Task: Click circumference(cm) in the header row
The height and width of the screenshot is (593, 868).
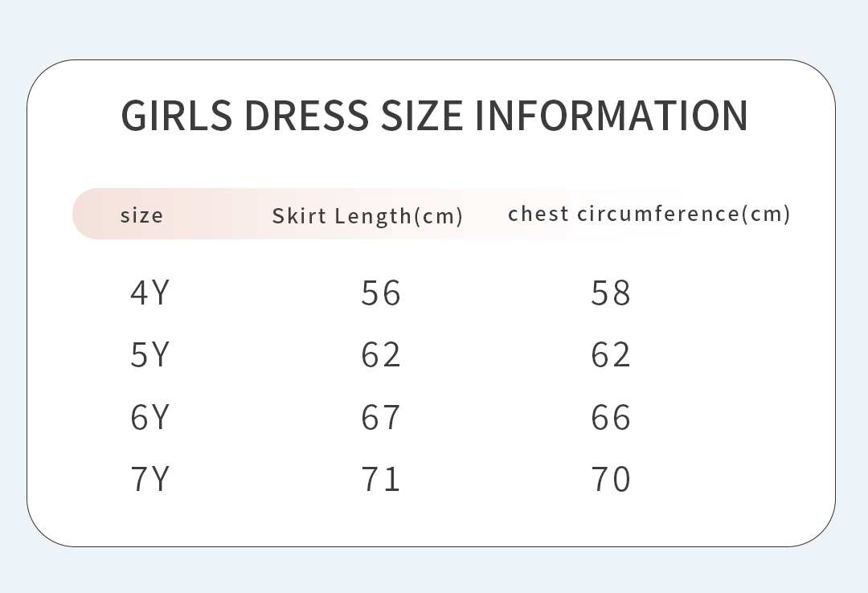Action: point(684,214)
